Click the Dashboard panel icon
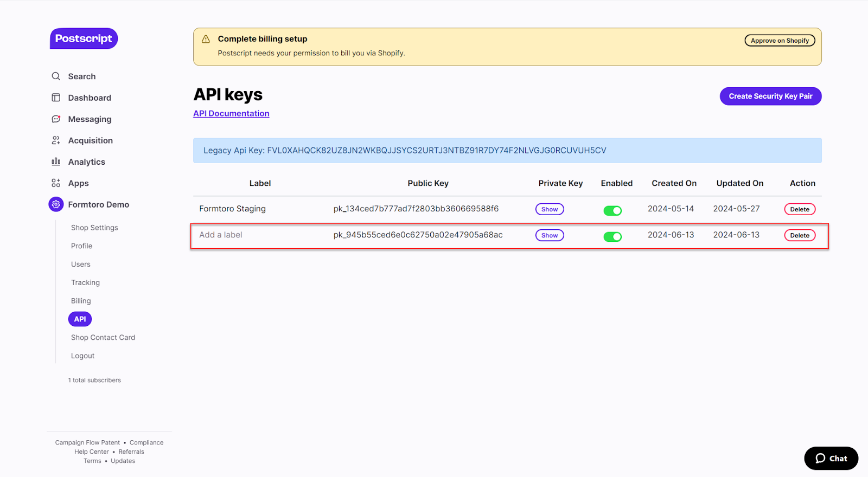 [56, 98]
